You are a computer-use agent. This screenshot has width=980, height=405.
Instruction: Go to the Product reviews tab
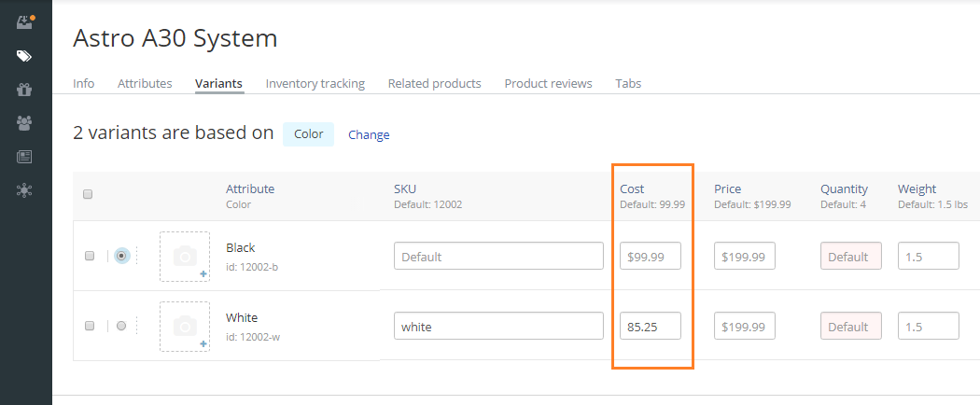548,83
